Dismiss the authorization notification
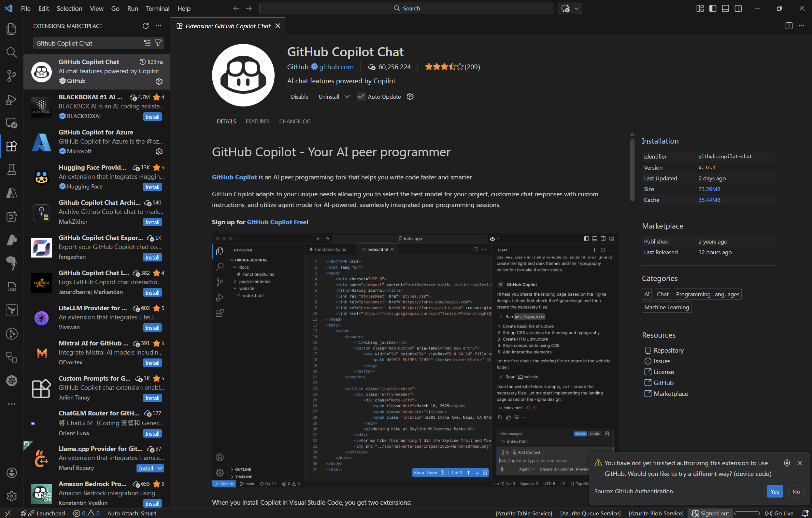The image size is (812, 518). 800,463
